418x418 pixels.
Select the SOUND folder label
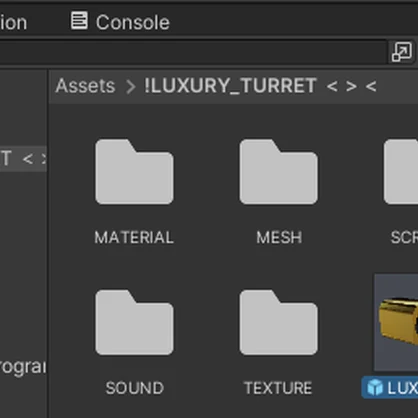(135, 388)
